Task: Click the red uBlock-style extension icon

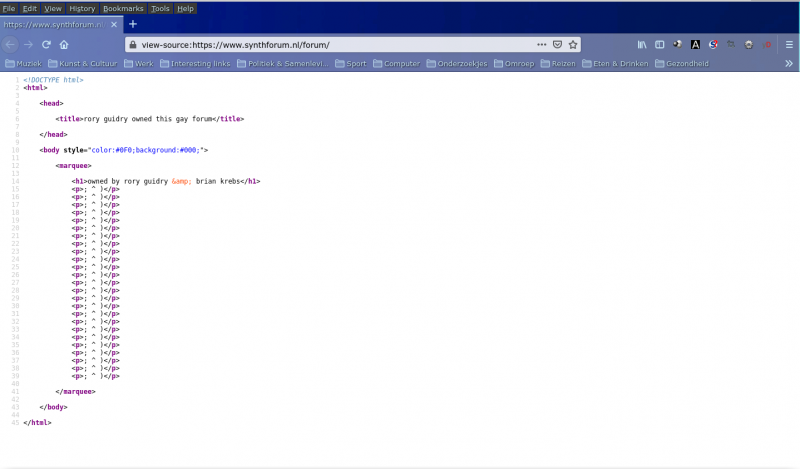Action: [766, 45]
